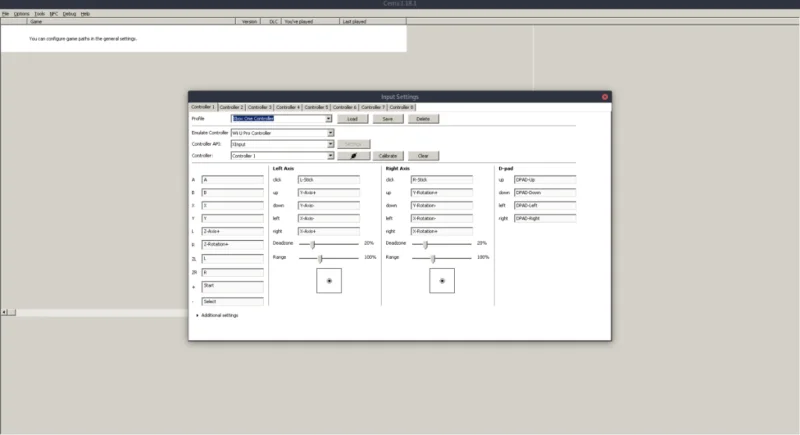Click the Left Axis click L-Stick field

point(329,180)
